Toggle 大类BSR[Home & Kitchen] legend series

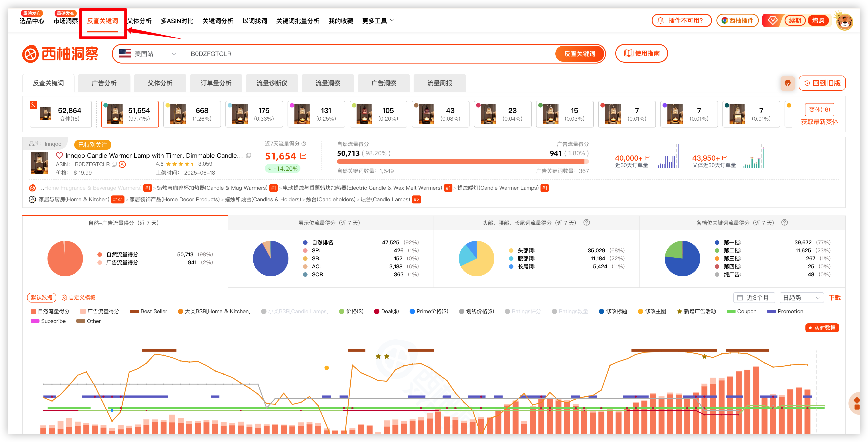(214, 311)
